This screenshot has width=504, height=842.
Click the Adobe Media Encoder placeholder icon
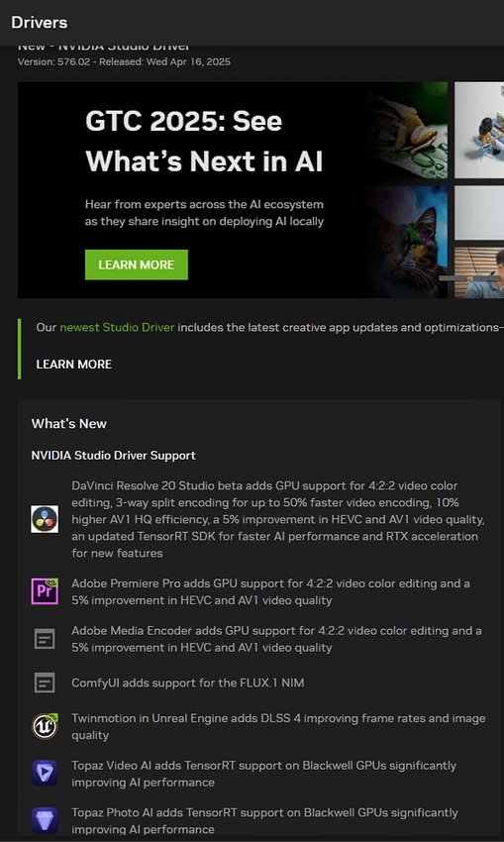[x=45, y=639]
